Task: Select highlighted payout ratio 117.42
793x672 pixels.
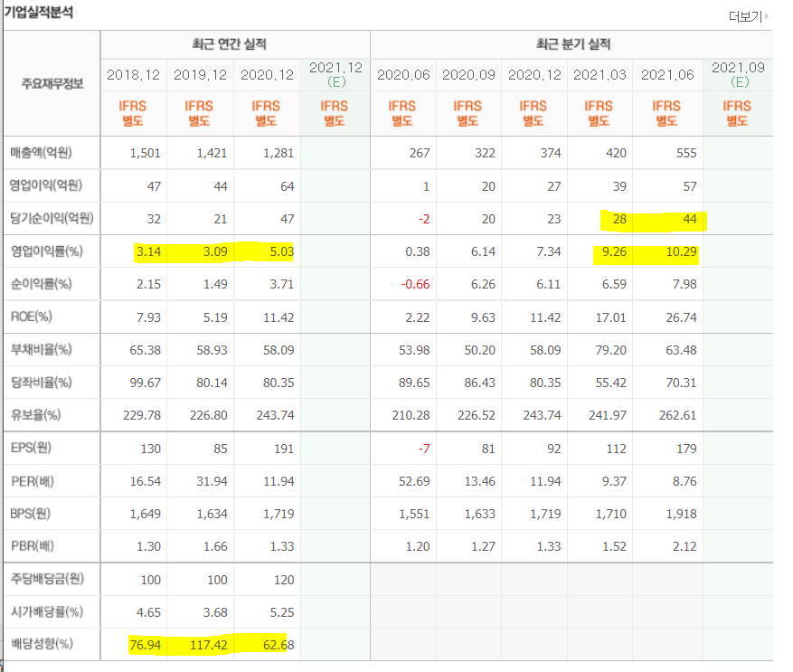Action: pyautogui.click(x=209, y=645)
